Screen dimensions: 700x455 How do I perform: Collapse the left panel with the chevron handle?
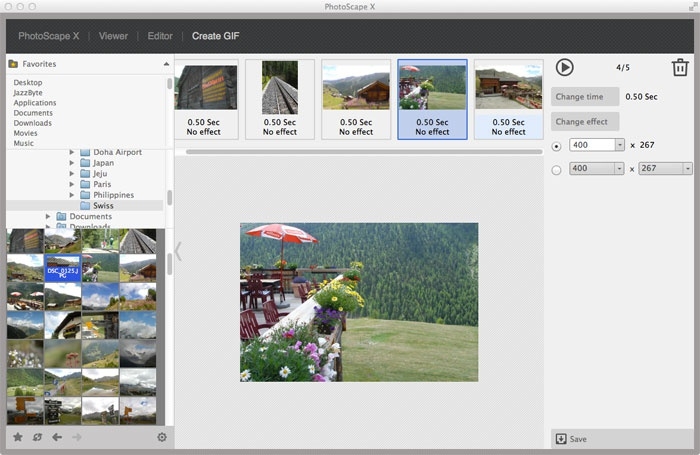click(x=179, y=250)
